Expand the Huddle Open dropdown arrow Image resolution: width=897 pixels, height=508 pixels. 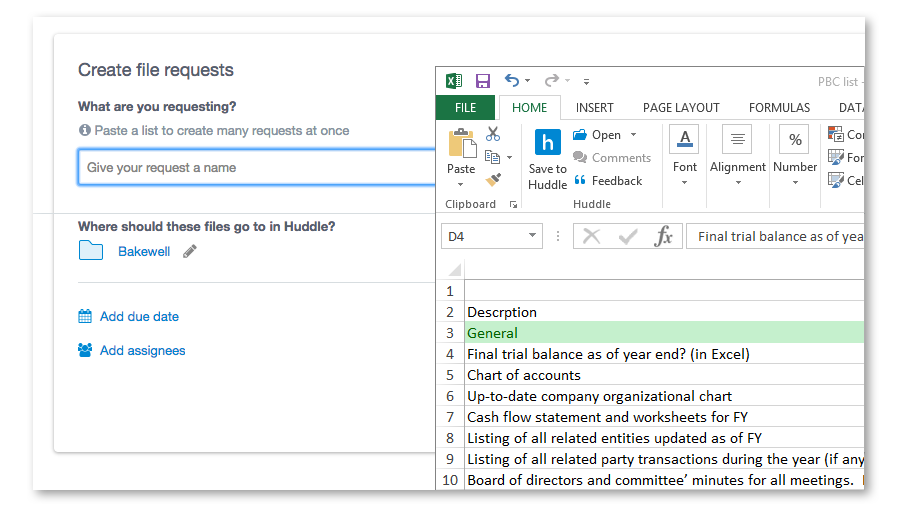(x=633, y=135)
